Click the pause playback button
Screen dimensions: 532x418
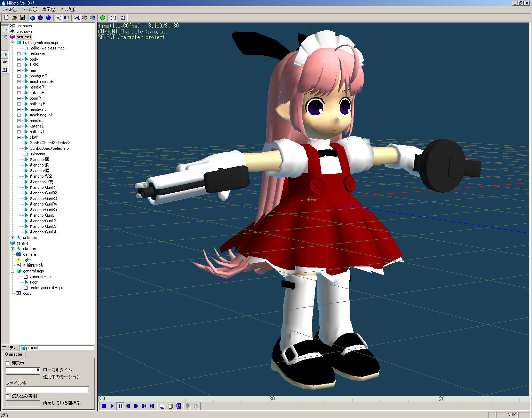tap(120, 406)
